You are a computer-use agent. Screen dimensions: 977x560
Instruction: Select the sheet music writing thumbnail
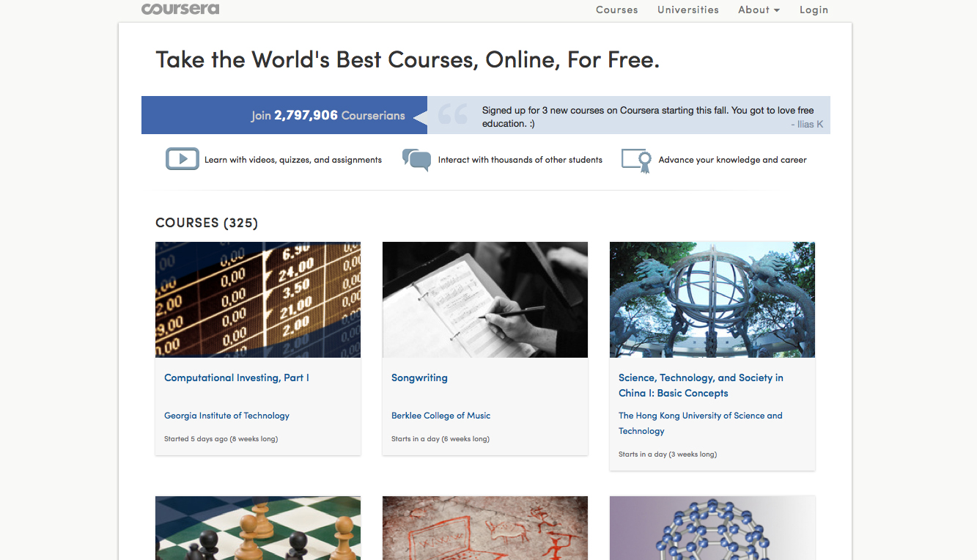[x=485, y=300]
